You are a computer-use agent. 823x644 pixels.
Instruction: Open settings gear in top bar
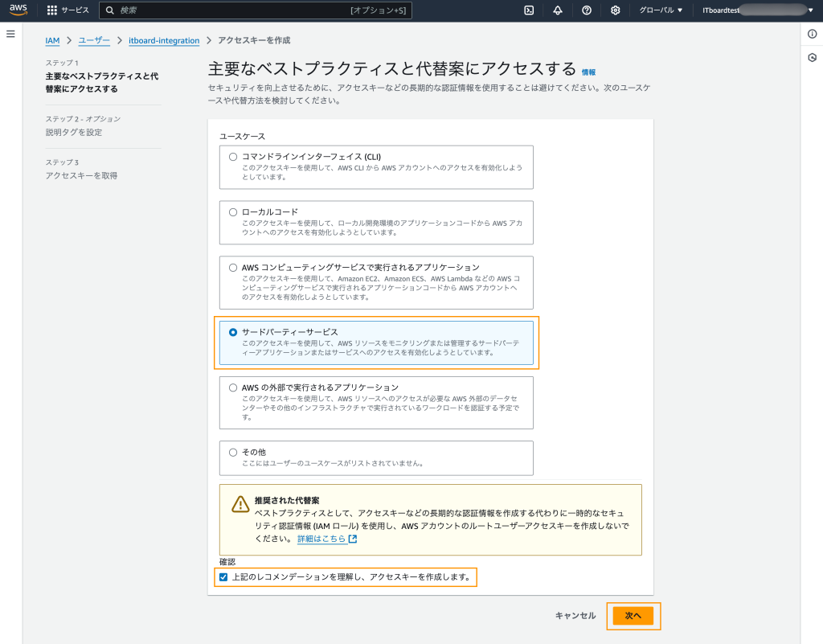[x=616, y=10]
